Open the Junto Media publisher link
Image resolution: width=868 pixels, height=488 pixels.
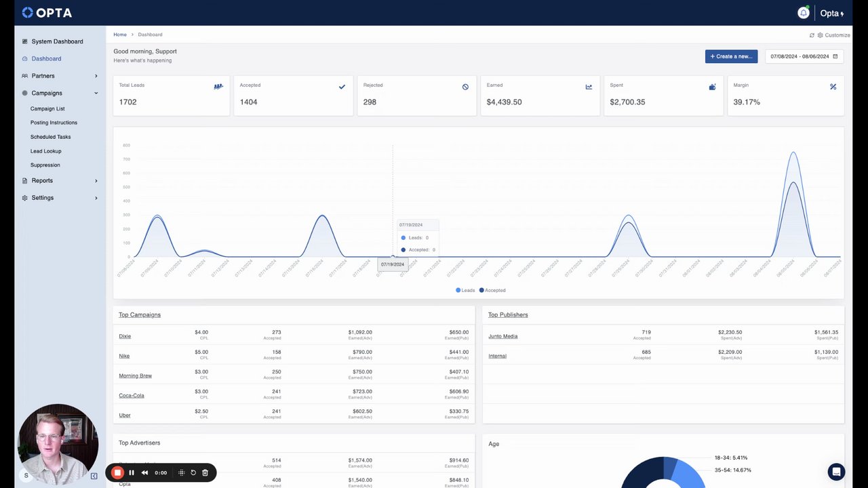503,336
